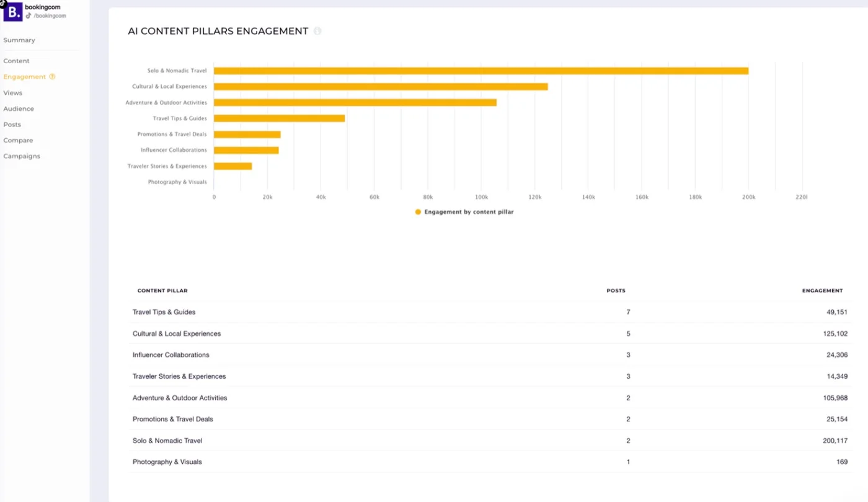
Task: Click the Booking.com profile logo
Action: pos(12,11)
